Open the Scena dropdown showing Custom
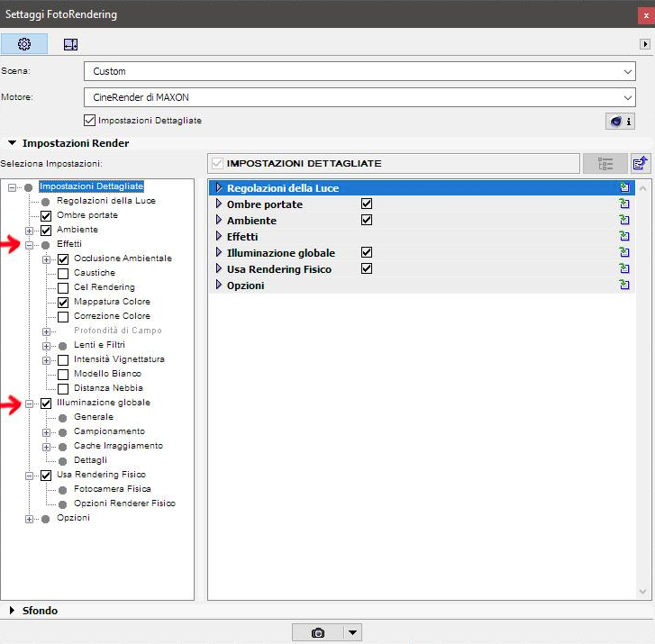 pyautogui.click(x=359, y=71)
